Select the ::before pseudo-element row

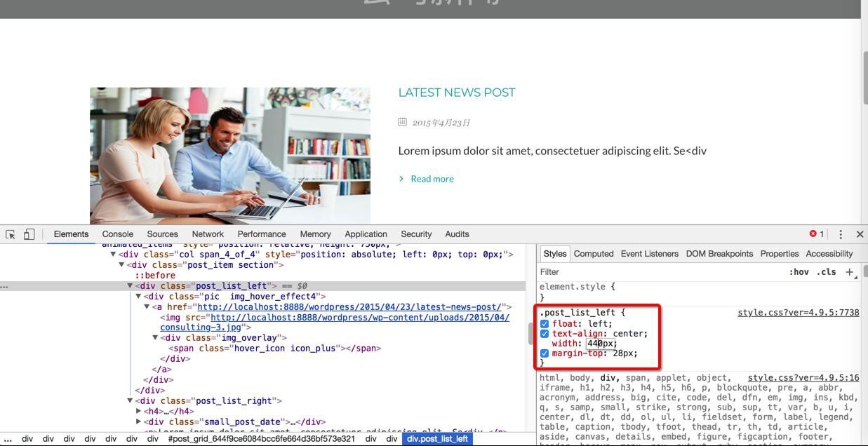click(x=156, y=276)
